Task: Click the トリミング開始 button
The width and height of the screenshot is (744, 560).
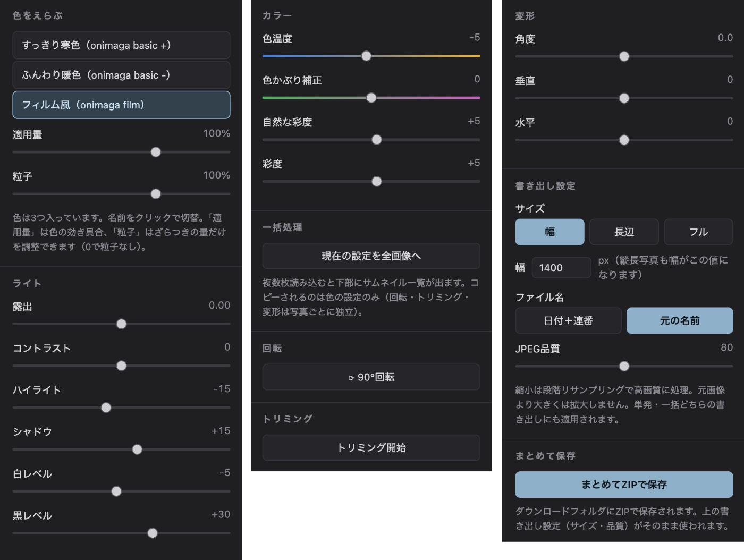Action: pos(371,448)
